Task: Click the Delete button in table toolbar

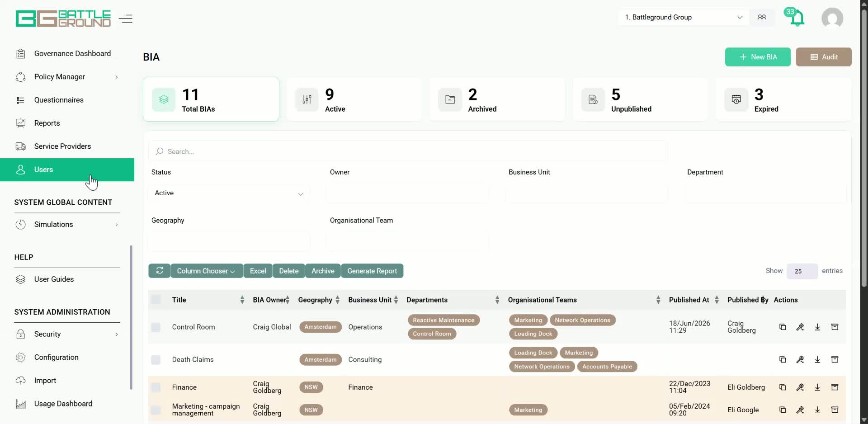Action: [289, 271]
